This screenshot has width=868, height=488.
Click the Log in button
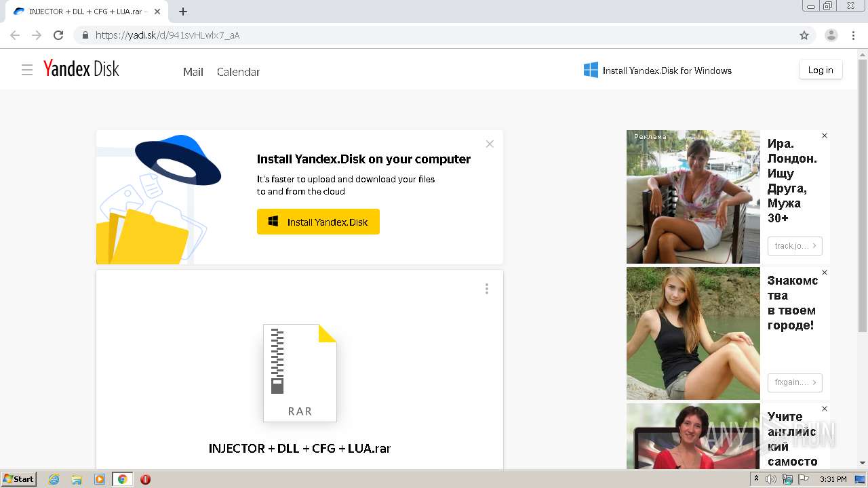click(821, 70)
